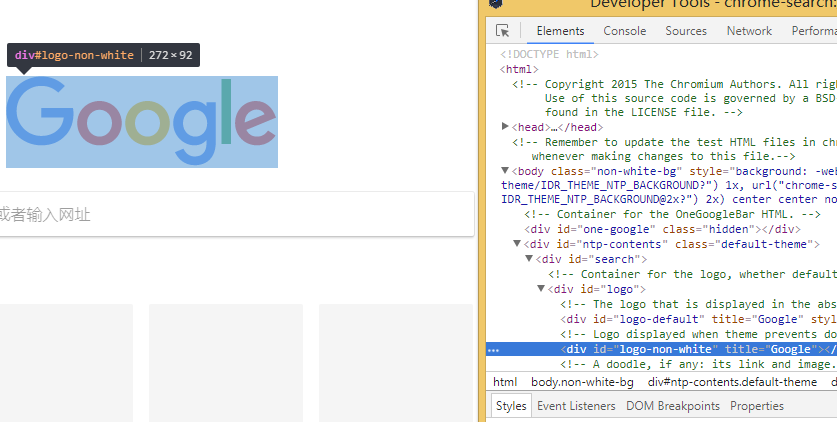Switch to the Console tab
This screenshot has height=422, width=837.
[x=625, y=31]
